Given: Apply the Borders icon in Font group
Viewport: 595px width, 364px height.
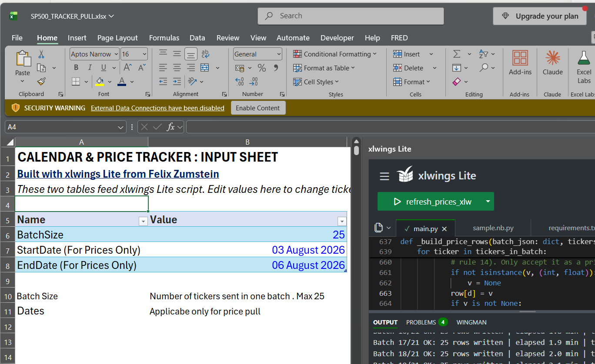Looking at the screenshot, I should pyautogui.click(x=76, y=81).
